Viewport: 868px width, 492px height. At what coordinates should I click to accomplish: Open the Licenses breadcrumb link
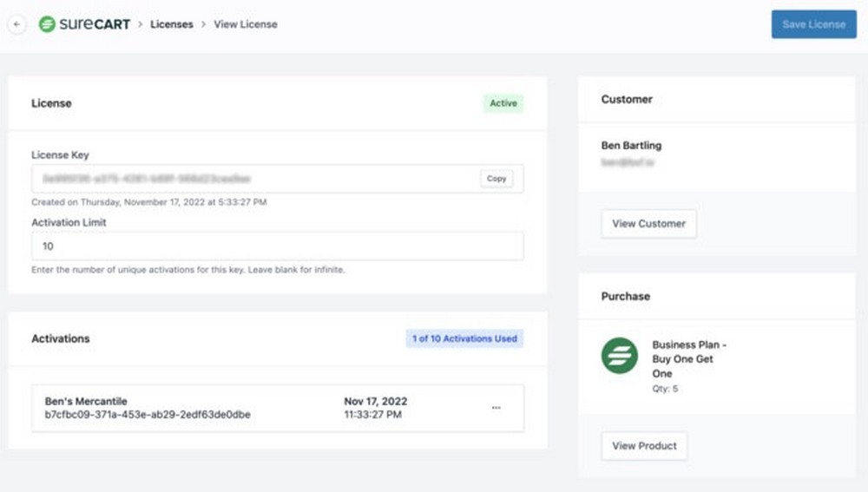172,24
